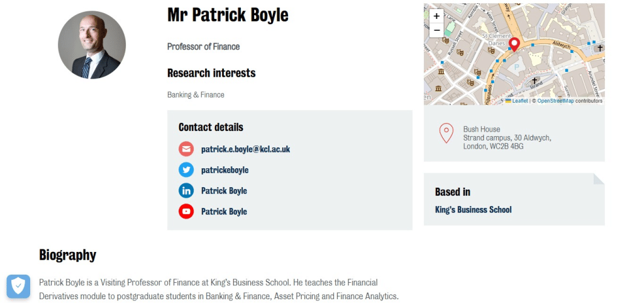Click the red email envelope icon
The width and height of the screenshot is (644, 303).
pyautogui.click(x=186, y=149)
